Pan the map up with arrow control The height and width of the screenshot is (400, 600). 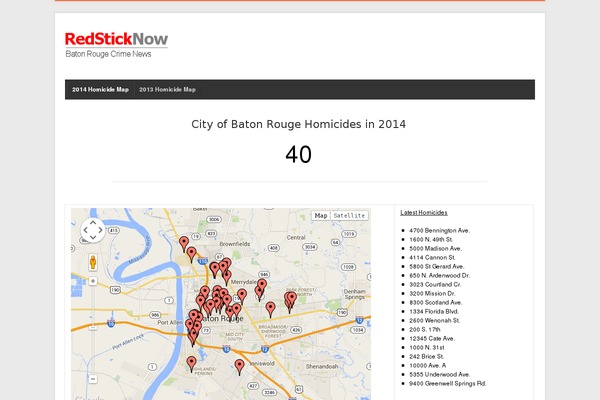pos(93,223)
